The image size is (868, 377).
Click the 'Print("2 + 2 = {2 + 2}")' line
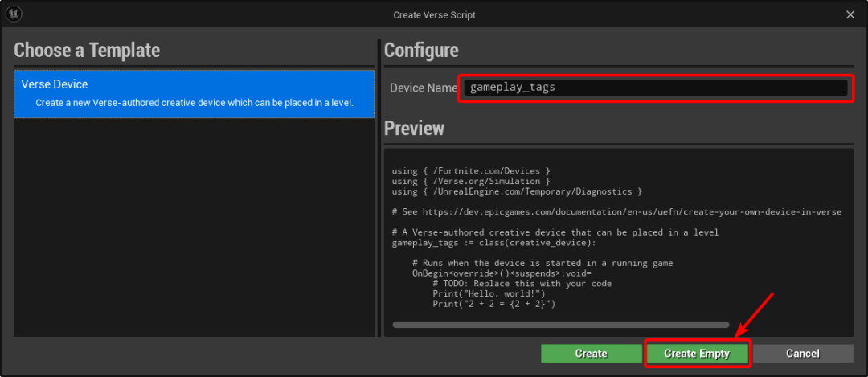pos(493,305)
